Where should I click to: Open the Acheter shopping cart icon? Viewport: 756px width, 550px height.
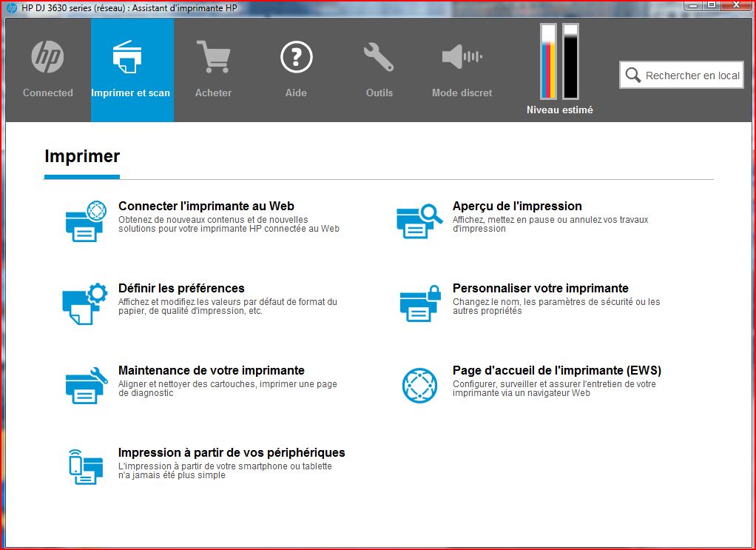point(213,57)
